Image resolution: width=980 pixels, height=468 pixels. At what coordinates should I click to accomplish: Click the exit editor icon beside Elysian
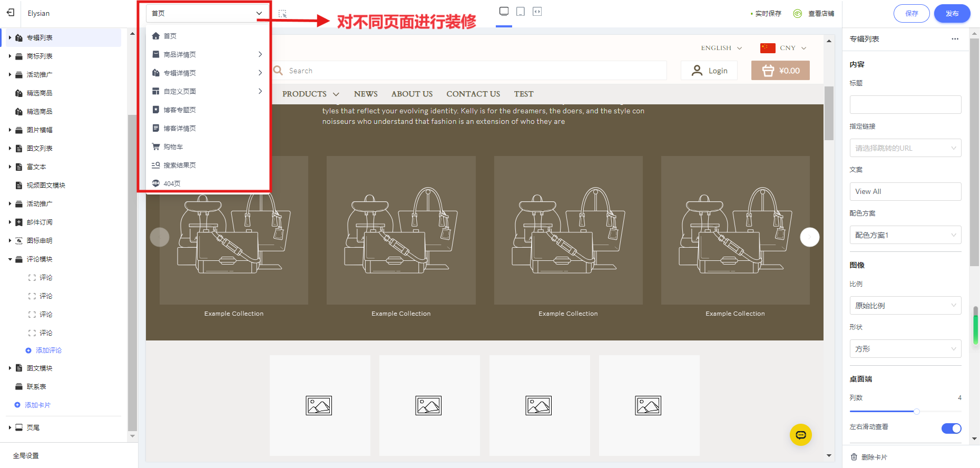pyautogui.click(x=11, y=13)
